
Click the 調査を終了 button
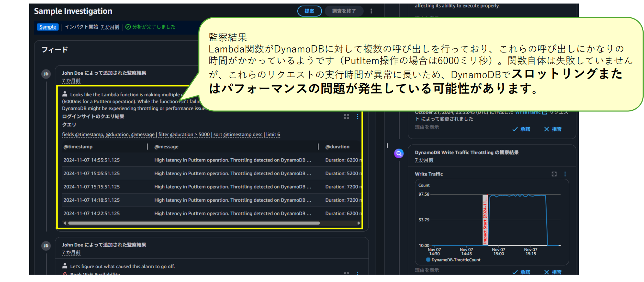pyautogui.click(x=344, y=11)
